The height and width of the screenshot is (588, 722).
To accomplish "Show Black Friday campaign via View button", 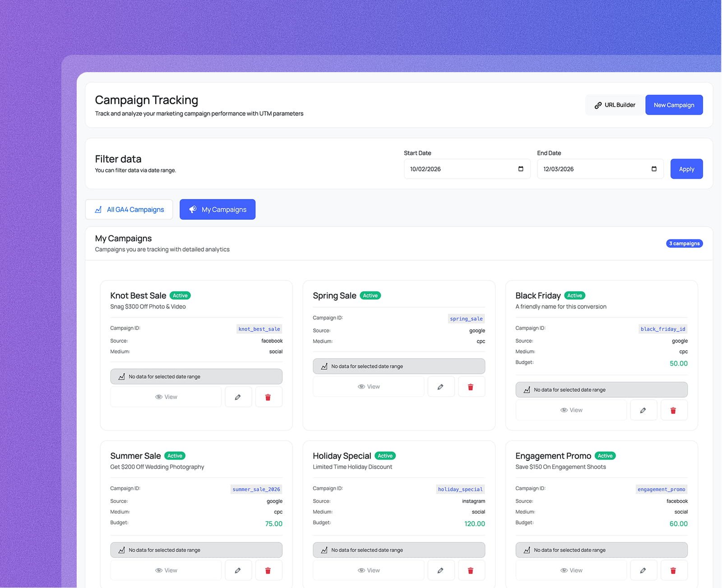I will (x=571, y=410).
